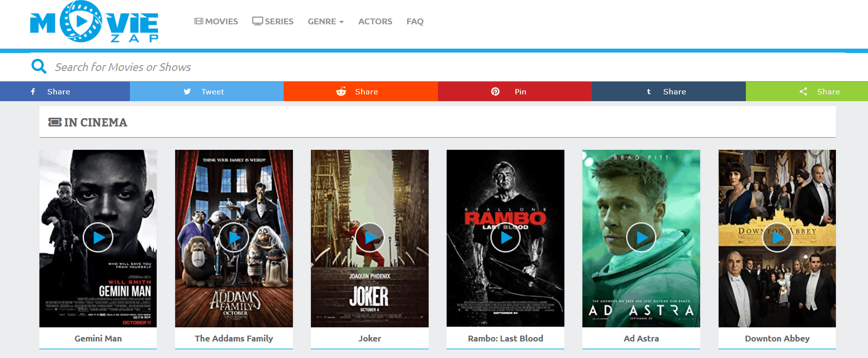This screenshot has width=868, height=358.
Task: Open the ACTORS page
Action: (x=375, y=21)
